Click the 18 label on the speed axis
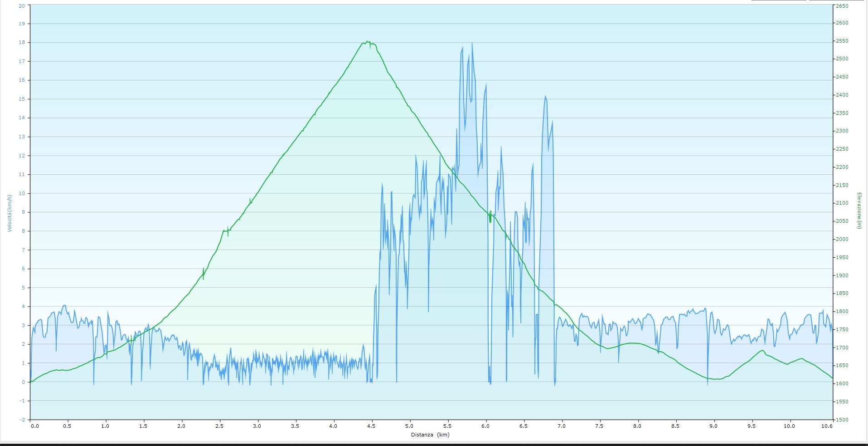This screenshot has height=446, width=868. pos(22,43)
